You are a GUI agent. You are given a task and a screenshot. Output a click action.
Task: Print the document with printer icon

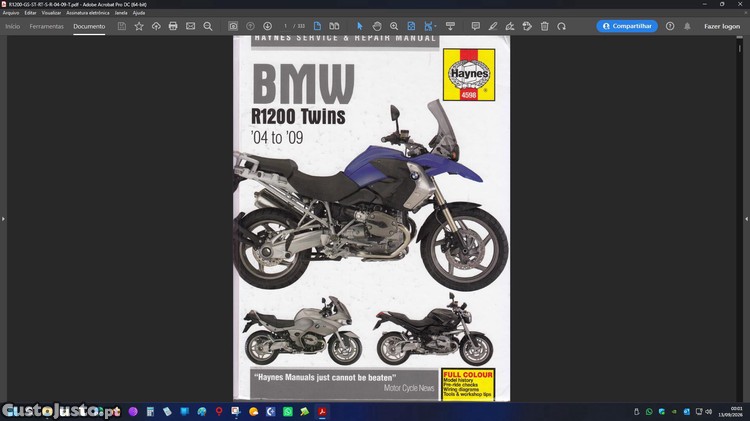(x=173, y=26)
